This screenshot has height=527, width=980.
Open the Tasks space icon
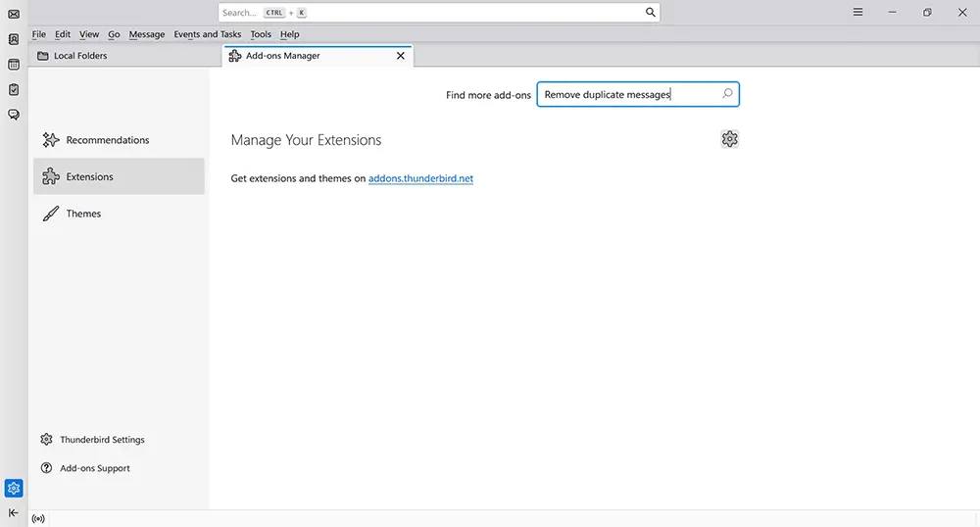[x=14, y=90]
